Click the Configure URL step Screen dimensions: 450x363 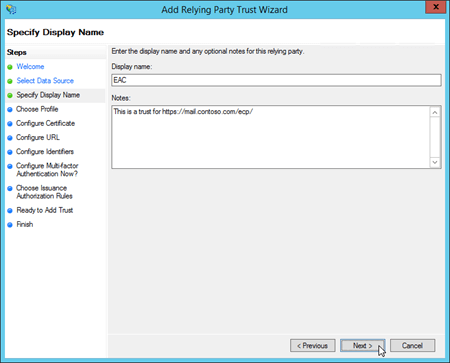(38, 137)
